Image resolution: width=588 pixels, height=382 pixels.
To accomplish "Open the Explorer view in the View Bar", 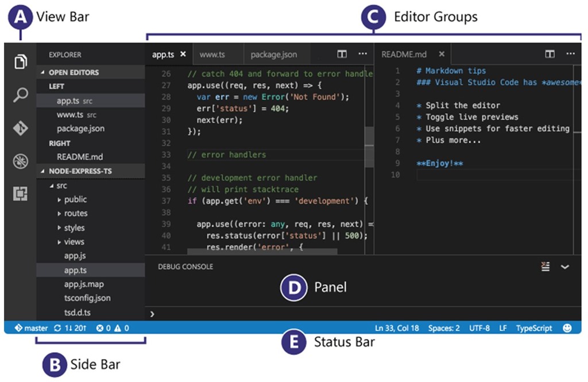I will point(20,61).
